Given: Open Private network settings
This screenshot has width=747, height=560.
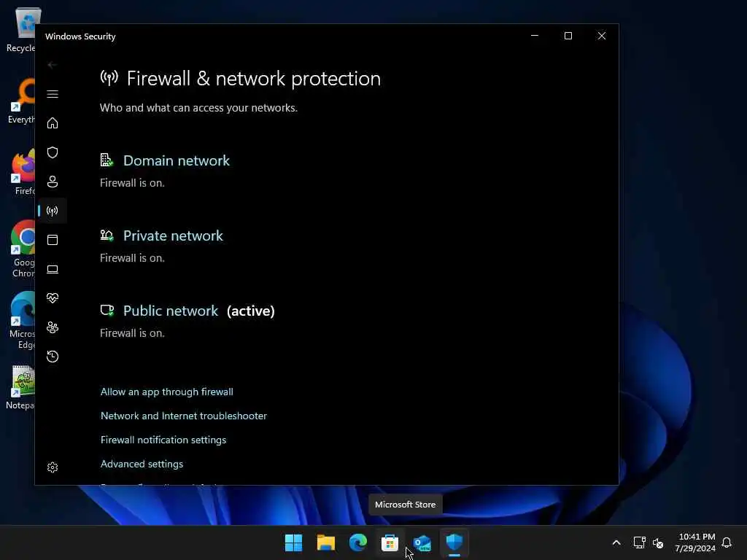Looking at the screenshot, I should pos(173,236).
